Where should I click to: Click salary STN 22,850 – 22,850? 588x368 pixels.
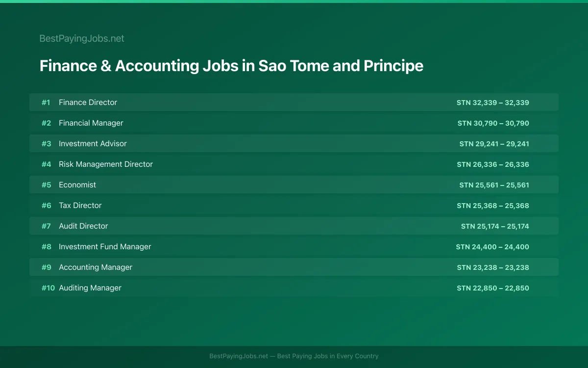click(493, 288)
